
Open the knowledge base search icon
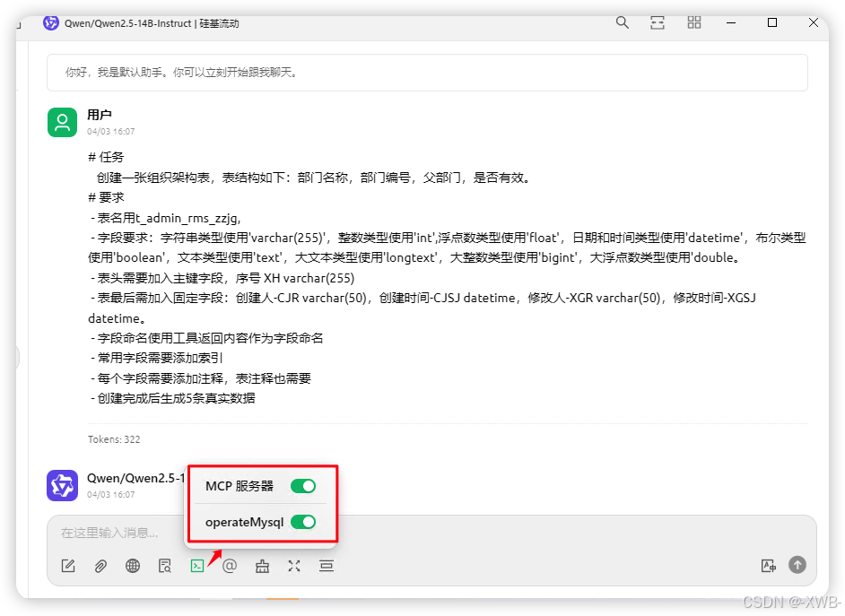pyautogui.click(x=165, y=566)
